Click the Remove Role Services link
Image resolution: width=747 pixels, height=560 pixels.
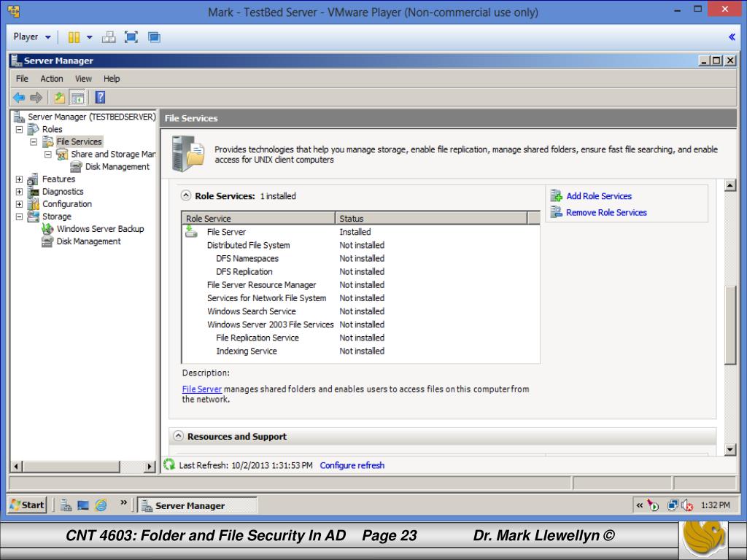click(606, 212)
